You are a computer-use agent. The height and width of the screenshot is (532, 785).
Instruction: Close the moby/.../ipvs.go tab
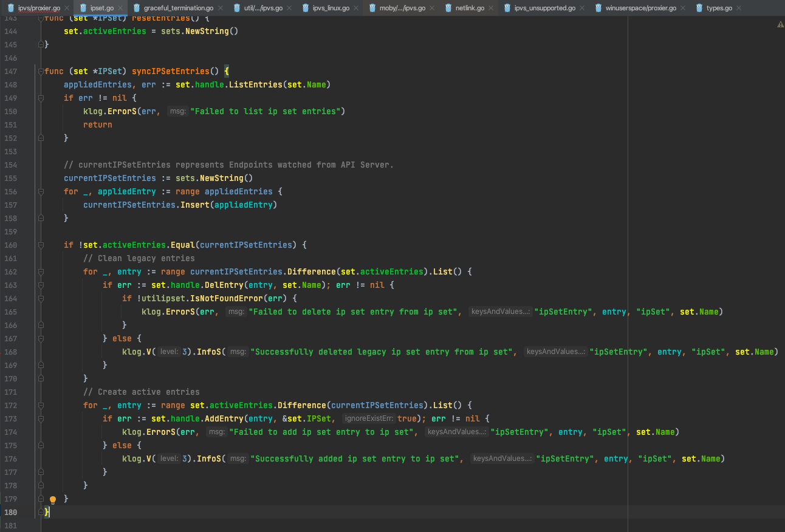tap(431, 9)
